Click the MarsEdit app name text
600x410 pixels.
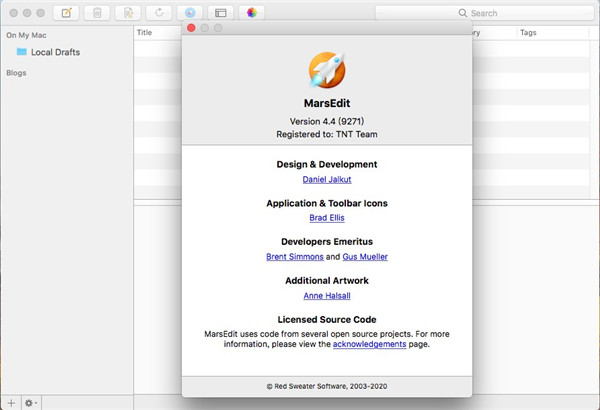pyautogui.click(x=327, y=103)
